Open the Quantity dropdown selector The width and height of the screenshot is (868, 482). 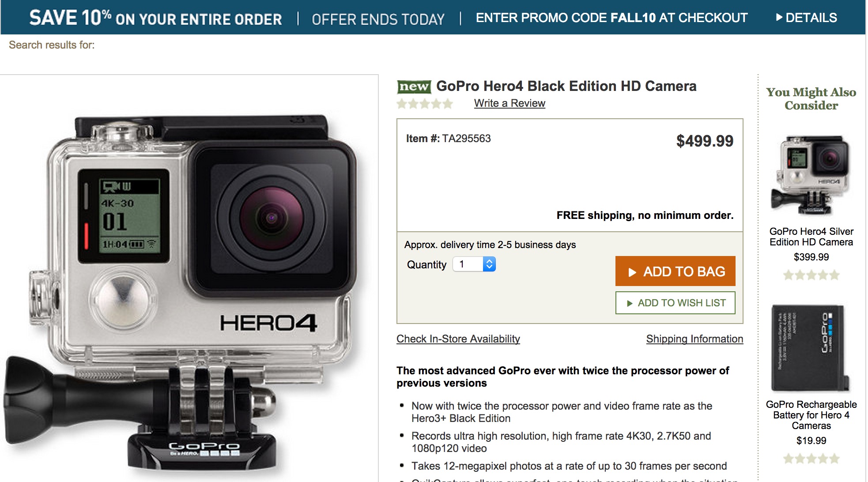(x=474, y=264)
